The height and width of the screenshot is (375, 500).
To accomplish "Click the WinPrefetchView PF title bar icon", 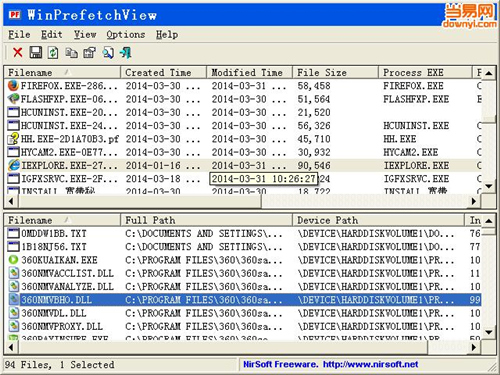I will tap(15, 15).
